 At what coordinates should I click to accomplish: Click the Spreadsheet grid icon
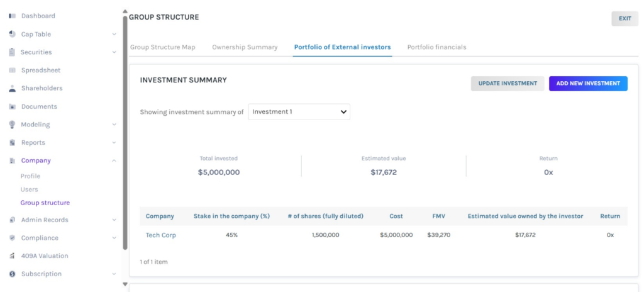tap(13, 70)
